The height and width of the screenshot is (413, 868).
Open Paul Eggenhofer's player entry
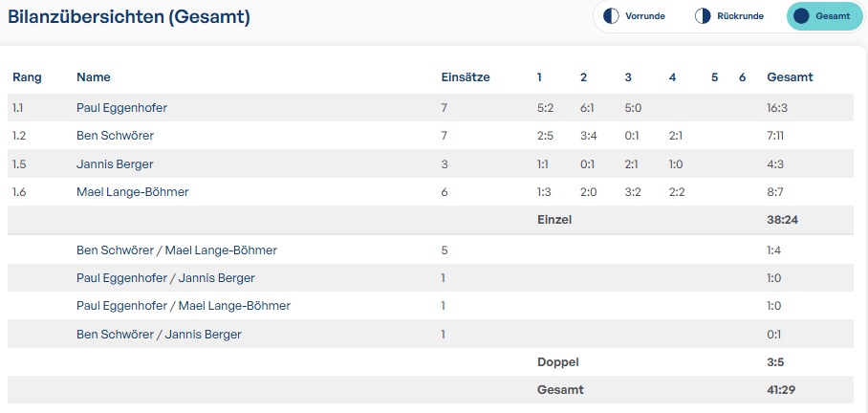click(x=121, y=108)
